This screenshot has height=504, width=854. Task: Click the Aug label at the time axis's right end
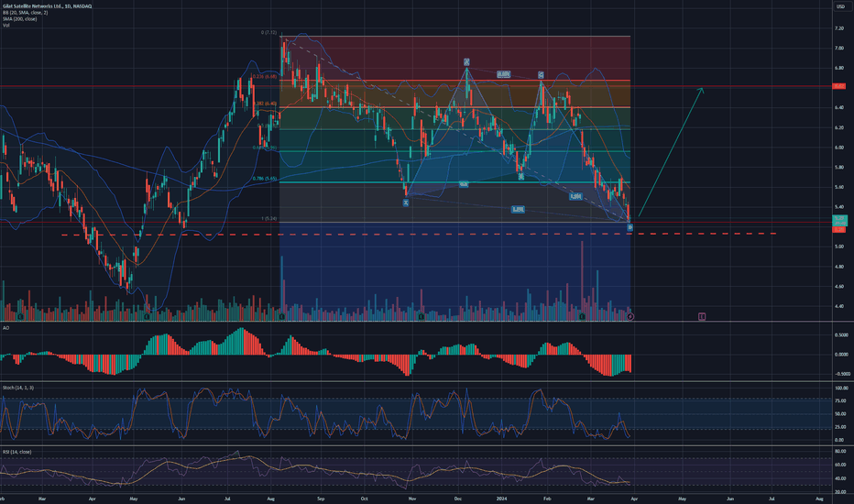tap(819, 499)
